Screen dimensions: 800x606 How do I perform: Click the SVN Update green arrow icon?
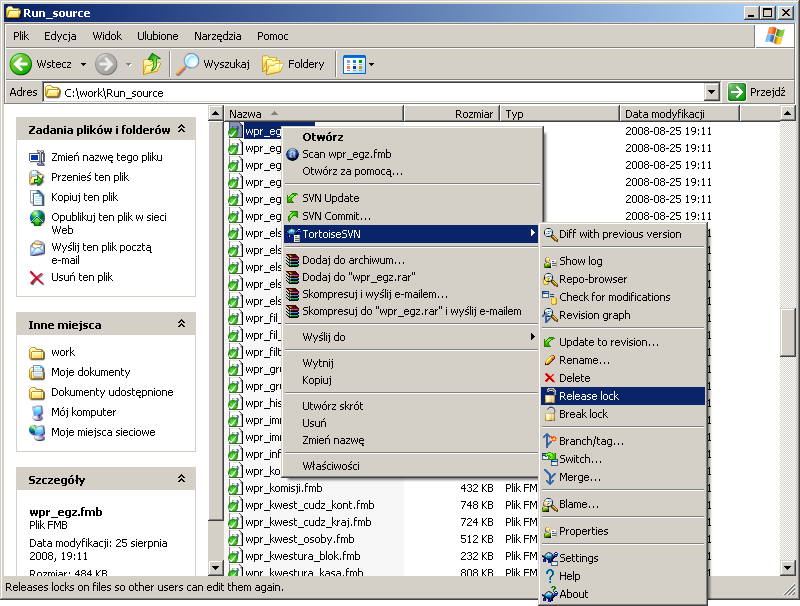click(x=292, y=198)
